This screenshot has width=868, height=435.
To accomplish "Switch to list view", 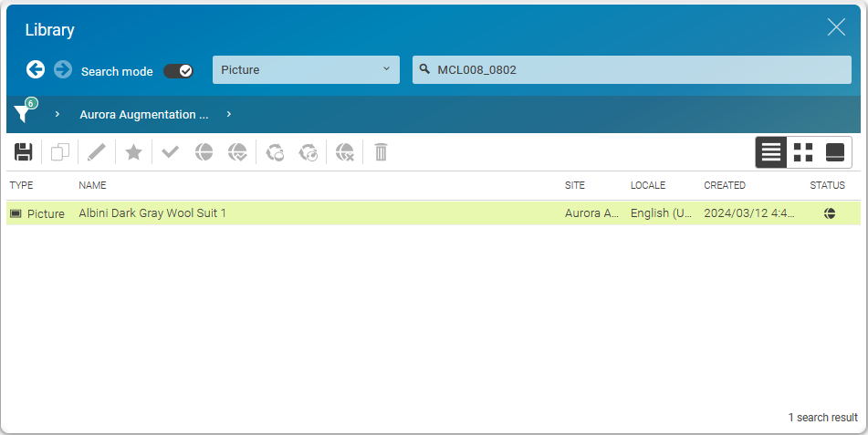I will 771,152.
